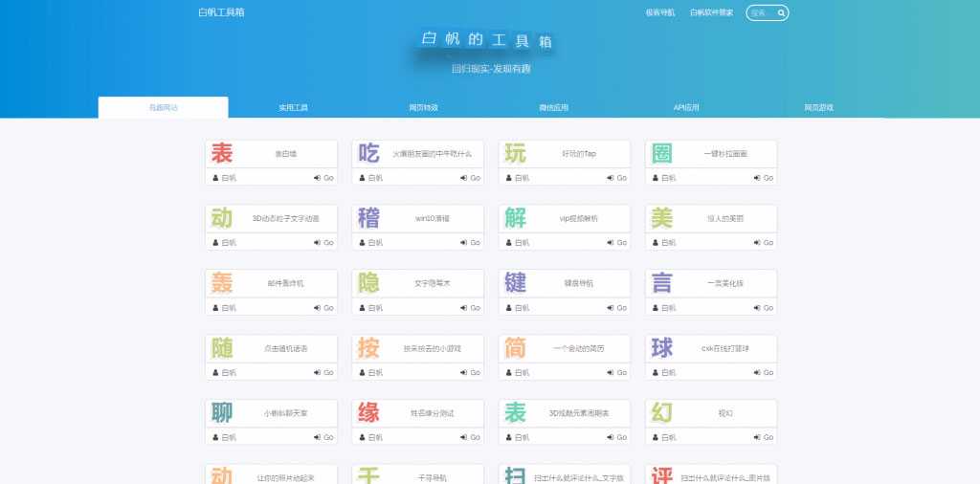
Task: Click the purple 球 card icon
Action: coord(662,348)
